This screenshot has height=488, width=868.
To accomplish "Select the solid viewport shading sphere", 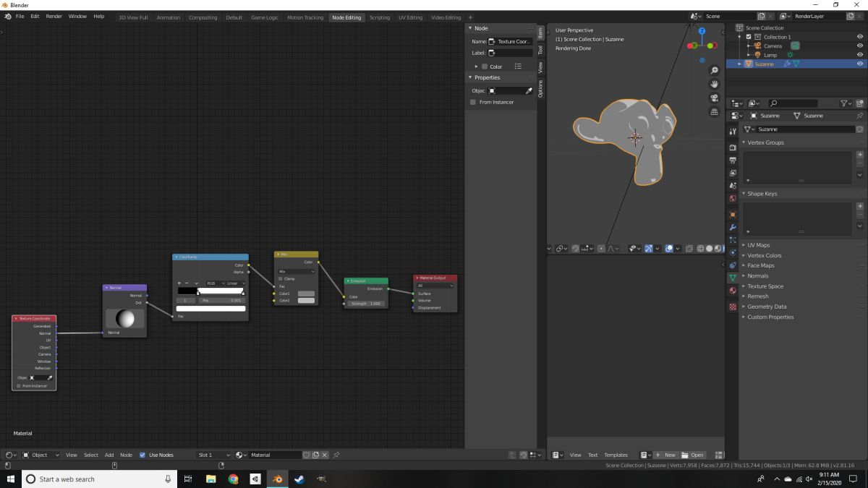I will click(710, 249).
